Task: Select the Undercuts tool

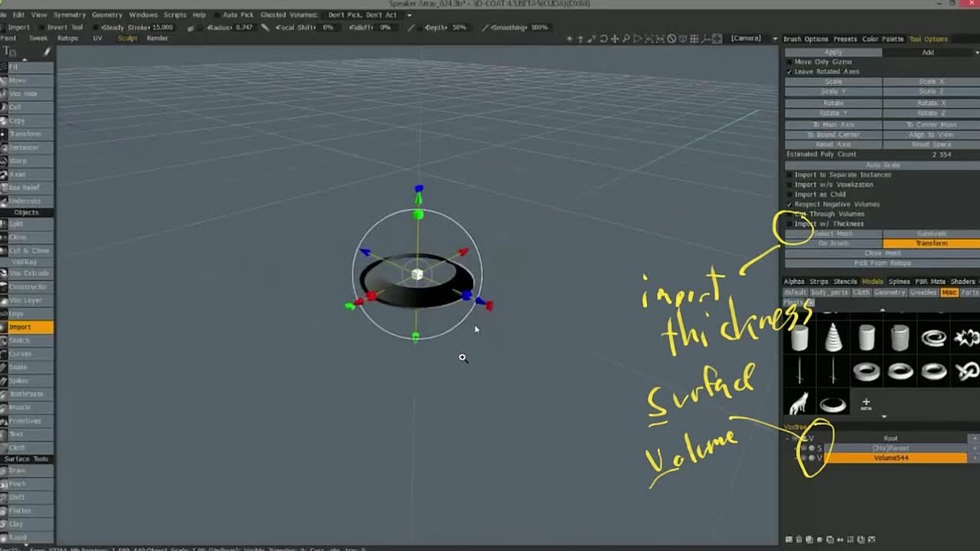Action: click(27, 201)
